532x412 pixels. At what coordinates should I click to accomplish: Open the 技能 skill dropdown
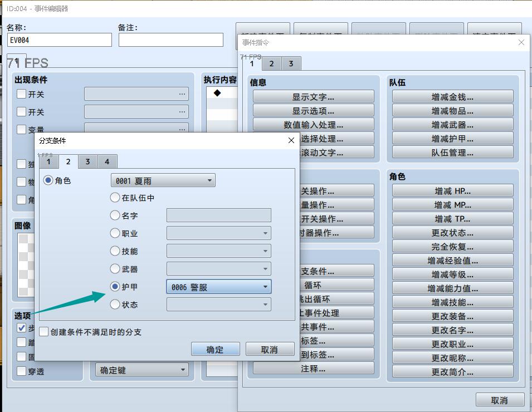pos(219,251)
